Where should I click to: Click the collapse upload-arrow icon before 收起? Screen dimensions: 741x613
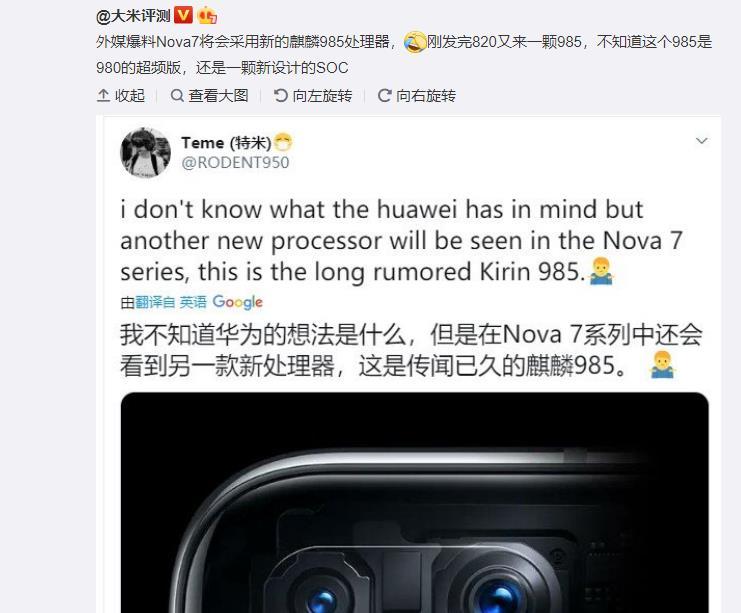[x=103, y=95]
